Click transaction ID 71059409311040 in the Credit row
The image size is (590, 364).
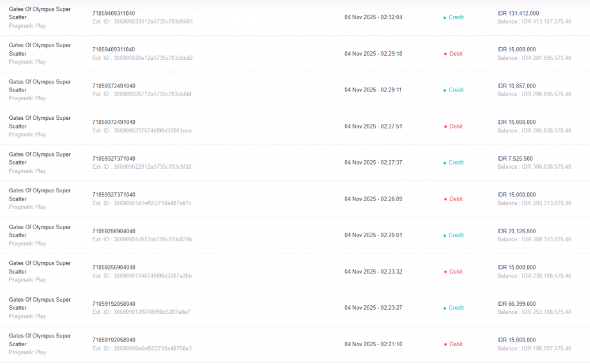(114, 13)
